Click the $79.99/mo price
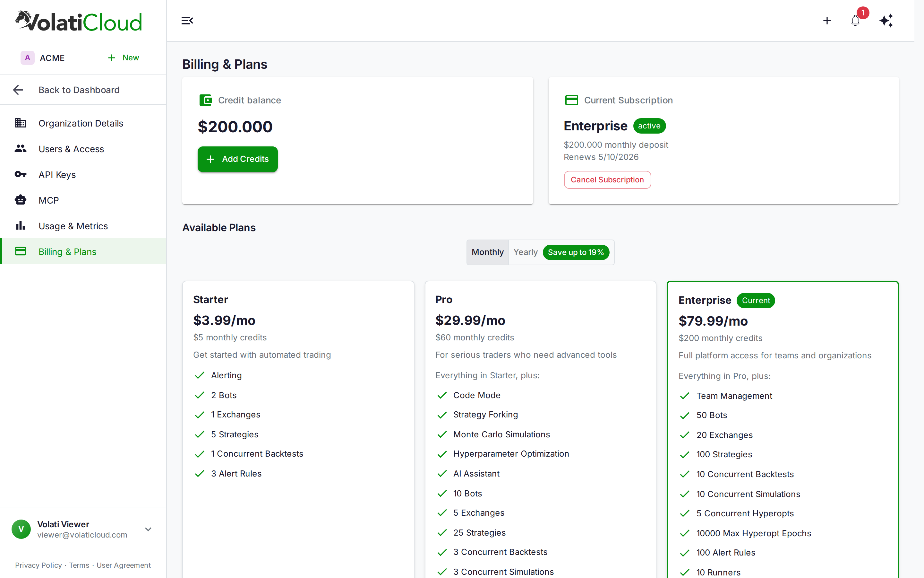This screenshot has width=924, height=578. point(713,321)
